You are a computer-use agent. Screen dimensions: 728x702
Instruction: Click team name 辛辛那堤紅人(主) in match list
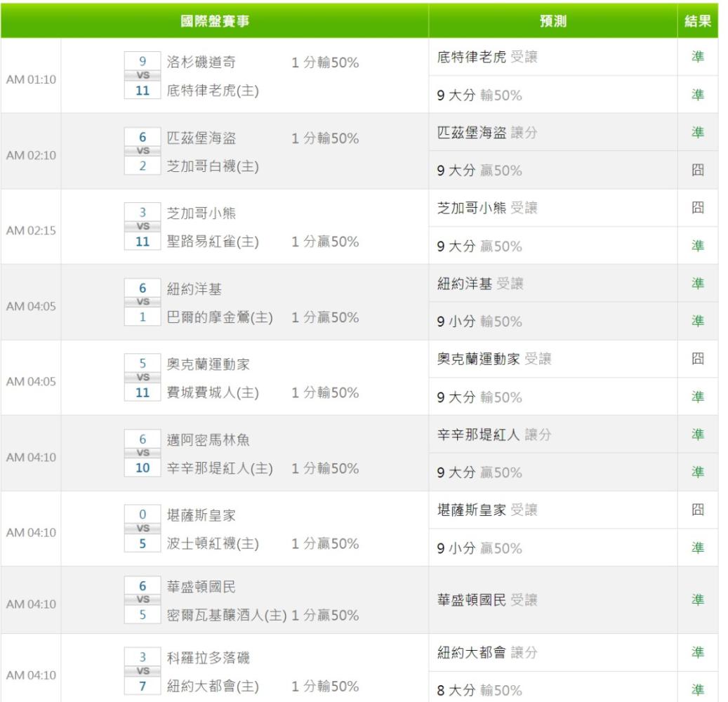(220, 468)
